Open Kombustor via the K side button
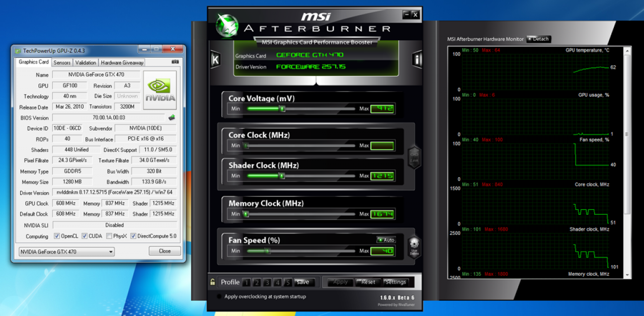The width and height of the screenshot is (644, 316). coord(215,60)
